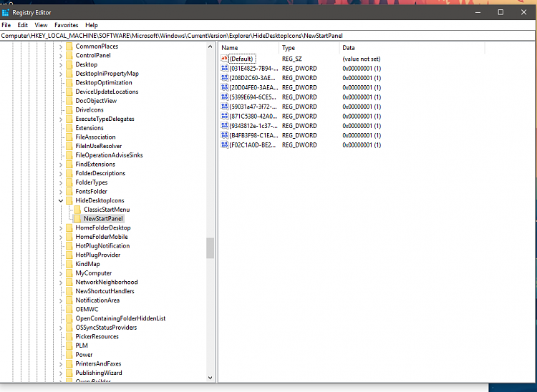
Task: Select the PrintersAndFaxes key
Action: [x=98, y=363]
